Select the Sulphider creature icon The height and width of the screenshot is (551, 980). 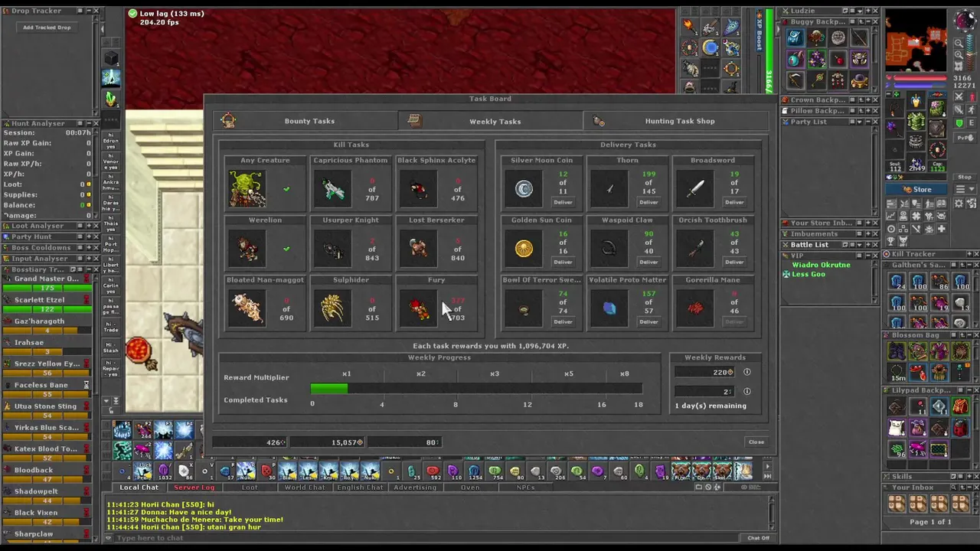(x=332, y=308)
